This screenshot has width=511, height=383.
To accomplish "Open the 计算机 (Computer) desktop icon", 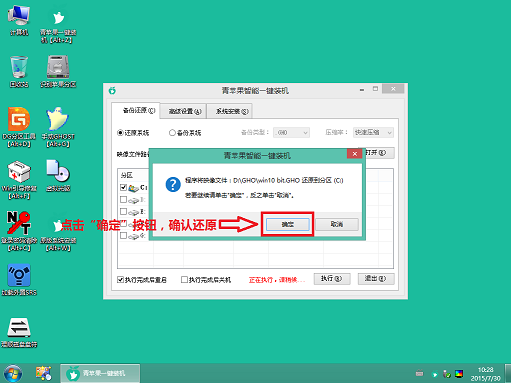I will click(19, 20).
